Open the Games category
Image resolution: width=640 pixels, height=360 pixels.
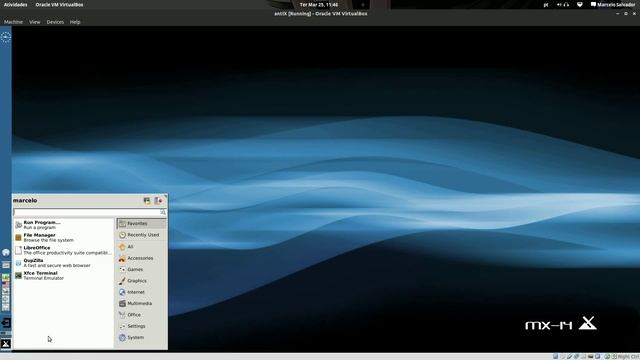141,269
